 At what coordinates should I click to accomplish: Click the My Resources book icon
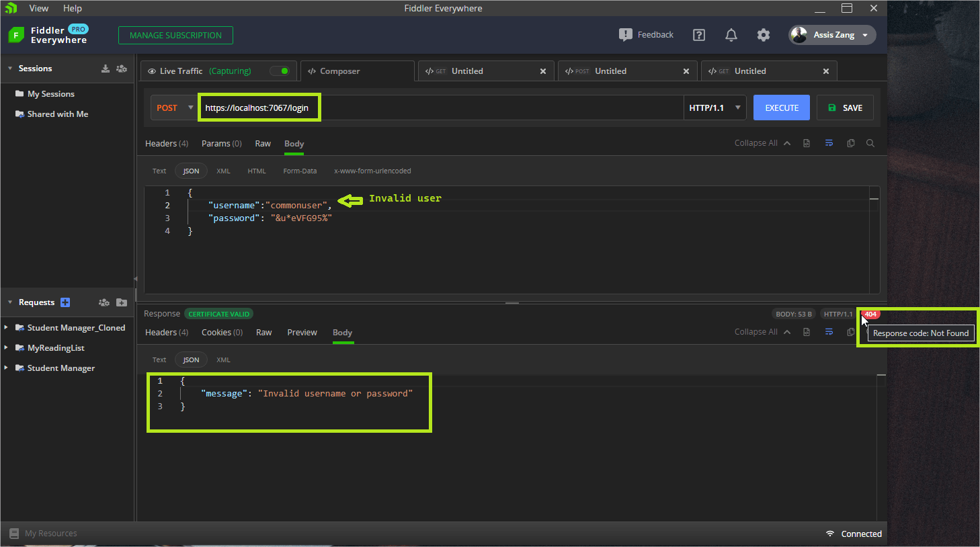(14, 534)
